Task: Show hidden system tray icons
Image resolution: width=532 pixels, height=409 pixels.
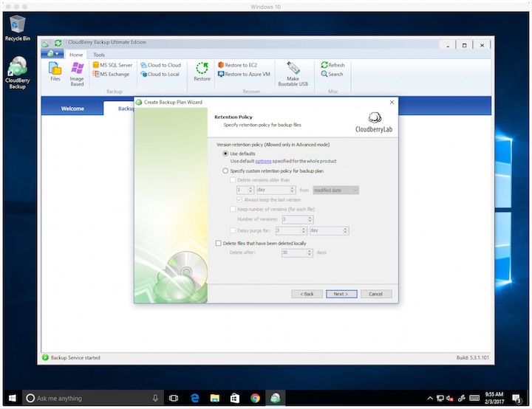Action: click(429, 398)
